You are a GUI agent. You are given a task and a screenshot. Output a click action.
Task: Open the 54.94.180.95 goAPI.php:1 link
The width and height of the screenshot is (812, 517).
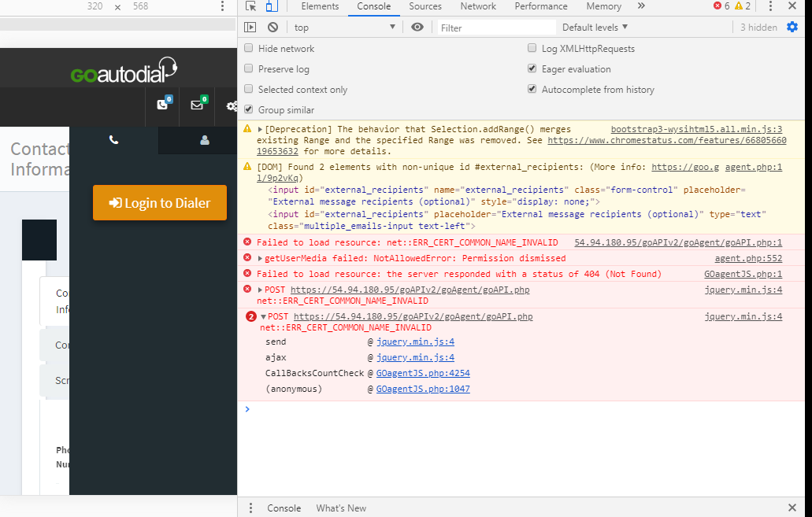tap(678, 242)
